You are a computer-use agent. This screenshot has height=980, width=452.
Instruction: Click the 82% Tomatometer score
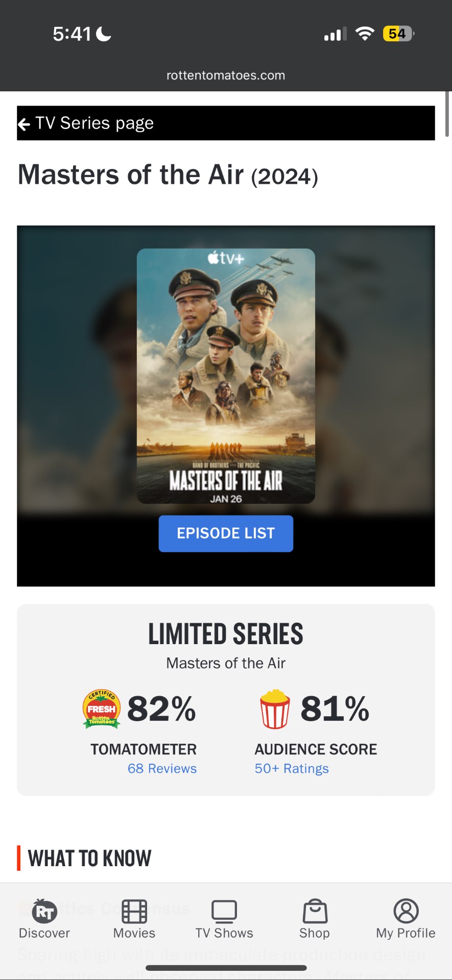tap(161, 709)
